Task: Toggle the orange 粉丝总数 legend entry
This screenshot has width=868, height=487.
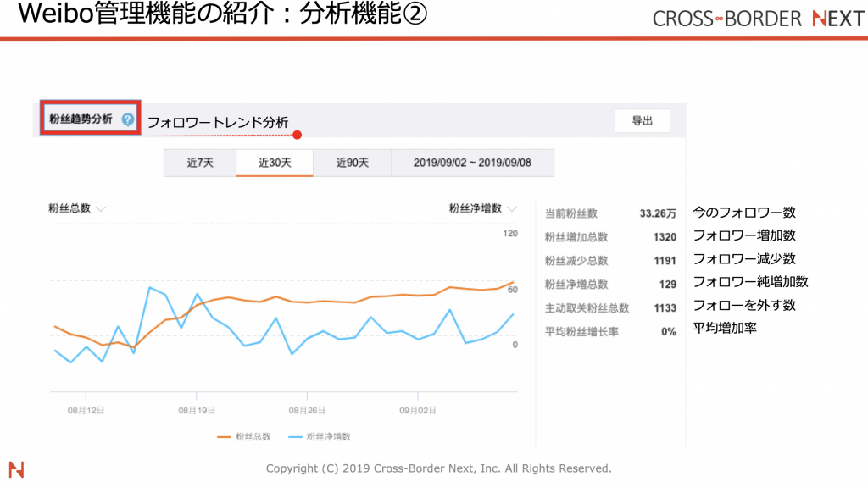Action: 244,437
